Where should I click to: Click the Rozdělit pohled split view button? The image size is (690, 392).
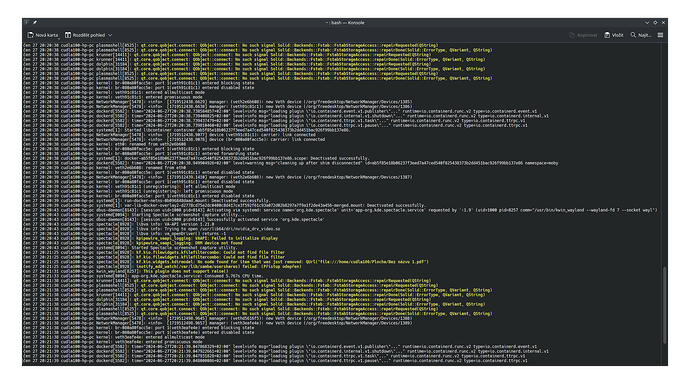[85, 35]
